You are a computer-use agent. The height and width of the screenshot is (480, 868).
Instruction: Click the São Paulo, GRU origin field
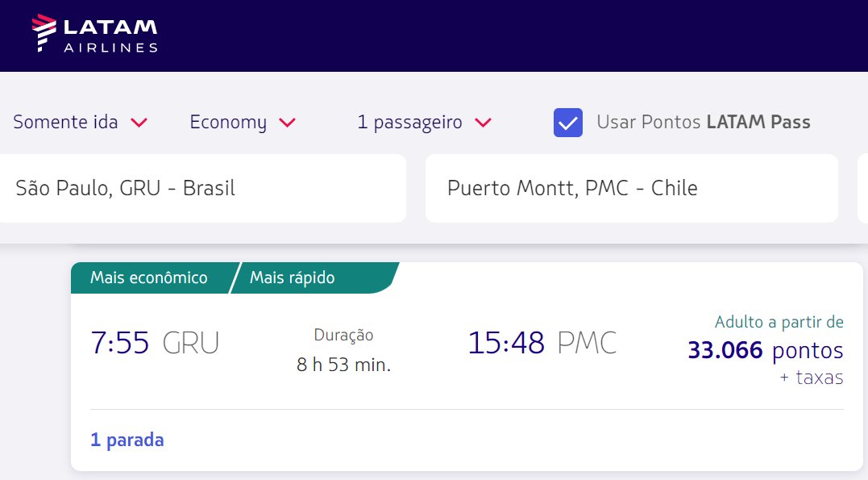pos(202,189)
